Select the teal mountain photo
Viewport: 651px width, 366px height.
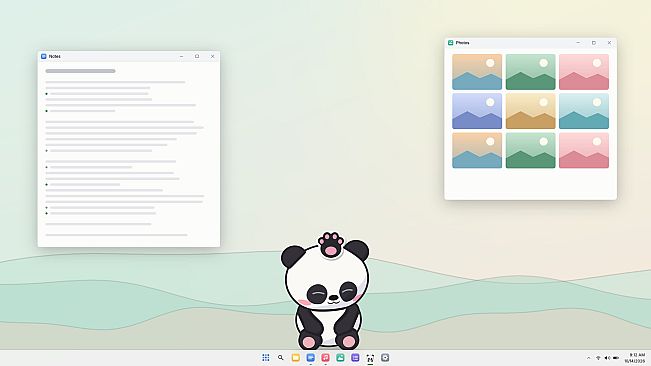pos(584,111)
